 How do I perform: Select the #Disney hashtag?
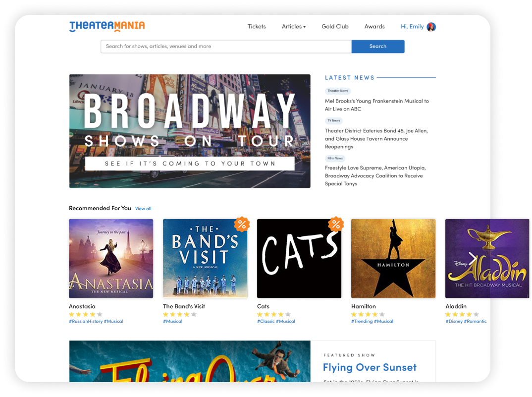[x=454, y=321]
